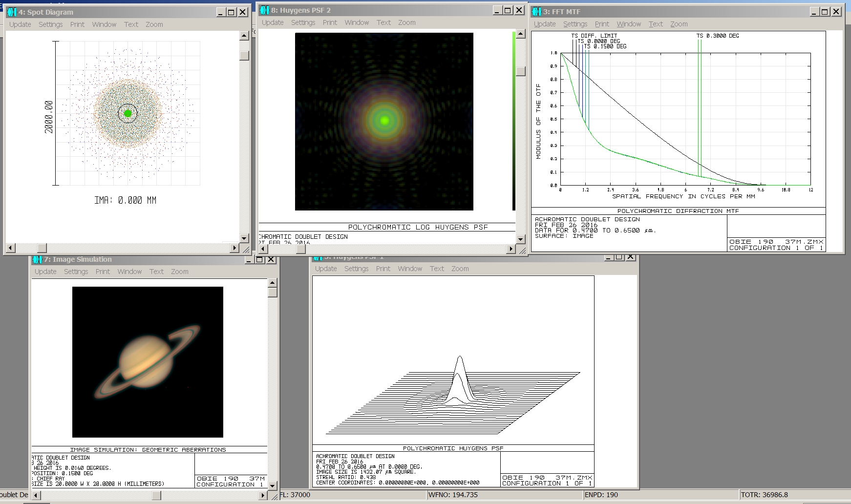
Task: Close the Image Simulation window
Action: pos(271,259)
